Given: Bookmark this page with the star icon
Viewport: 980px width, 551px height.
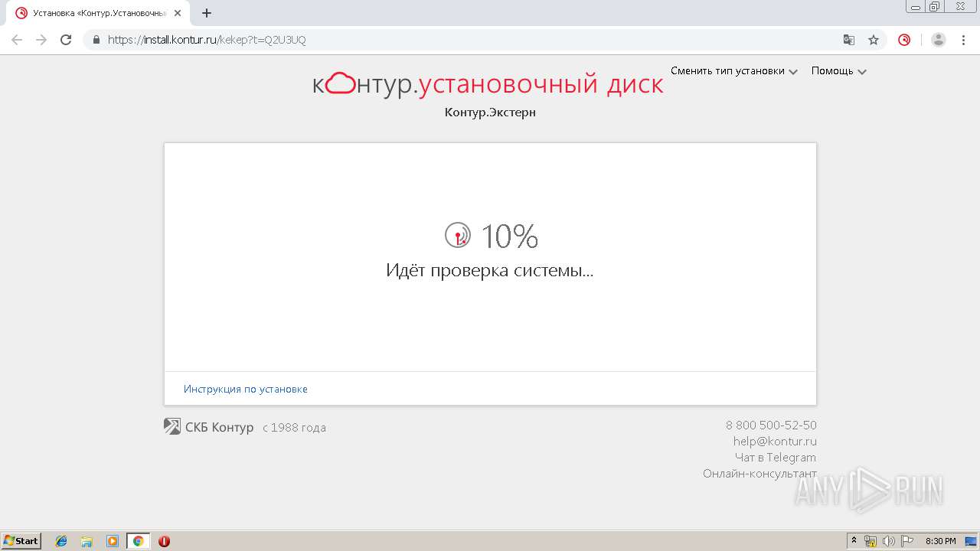Looking at the screenshot, I should coord(874,40).
